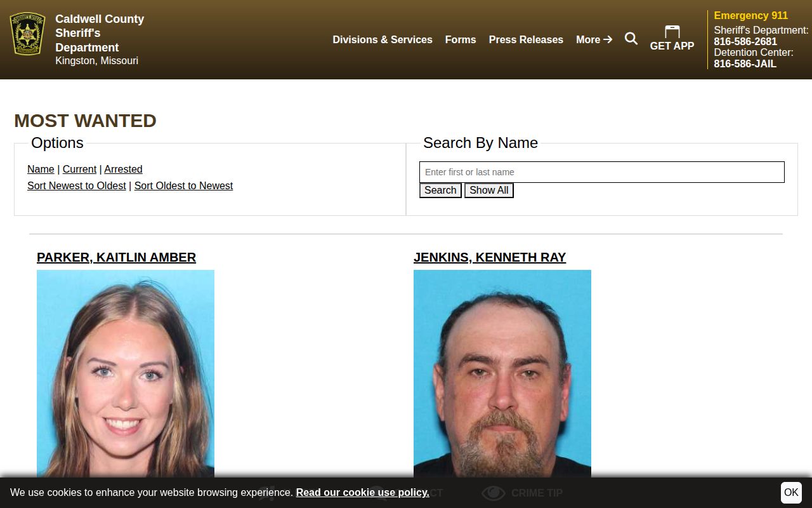Choose Sort Oldest to Newest
This screenshot has width=812, height=508.
183,185
